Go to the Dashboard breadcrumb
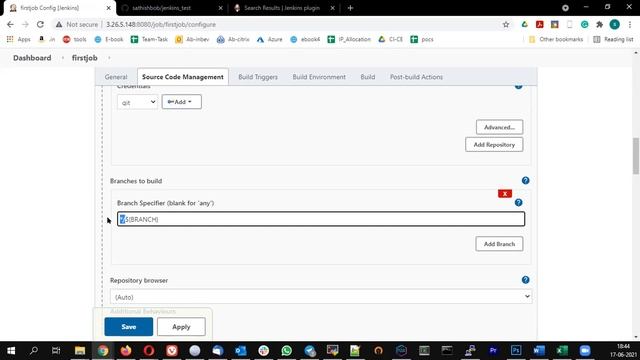This screenshot has width=640, height=360. point(32,58)
